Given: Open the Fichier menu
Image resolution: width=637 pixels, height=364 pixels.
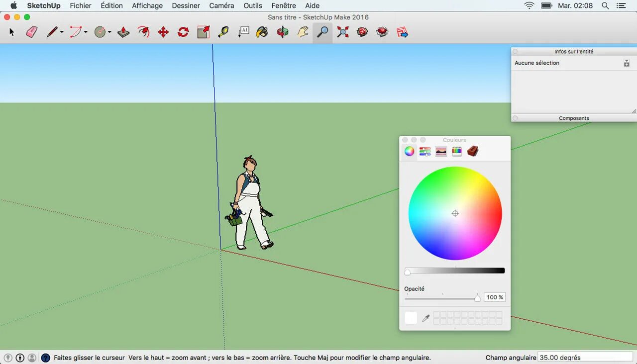Looking at the screenshot, I should click(81, 5).
